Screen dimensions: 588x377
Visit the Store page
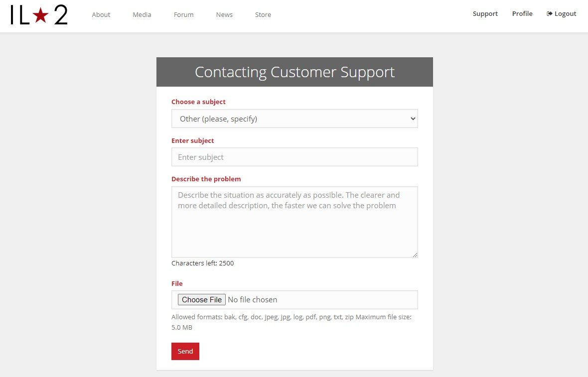263,15
